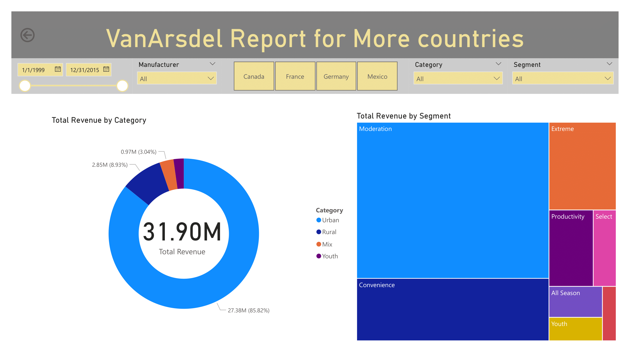Click the Rural legend color dot

tap(319, 232)
